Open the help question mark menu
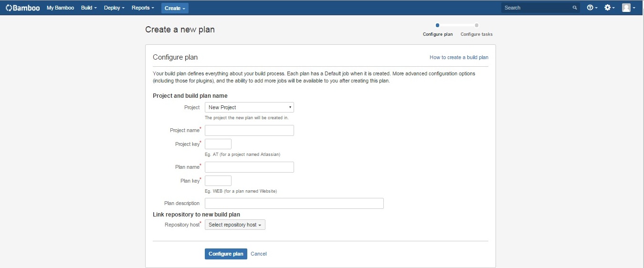644x268 pixels. click(592, 8)
